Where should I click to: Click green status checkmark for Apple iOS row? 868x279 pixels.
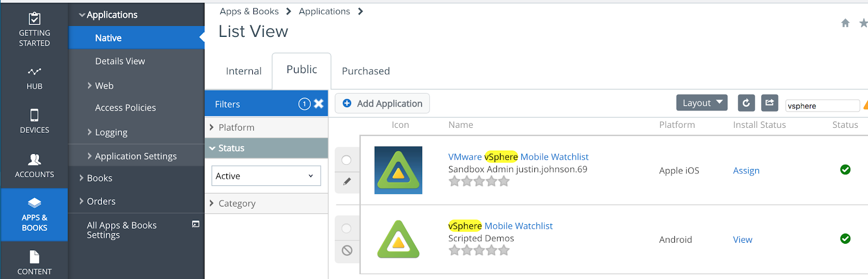tap(845, 170)
